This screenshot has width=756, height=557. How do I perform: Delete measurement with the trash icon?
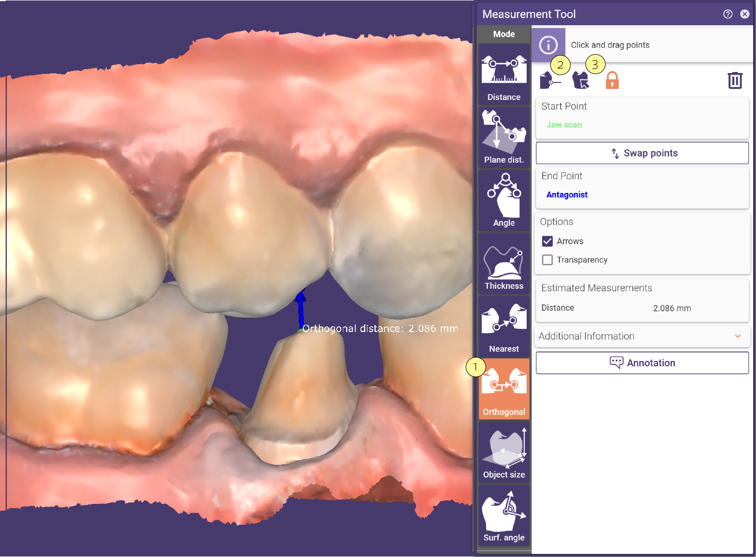[735, 80]
